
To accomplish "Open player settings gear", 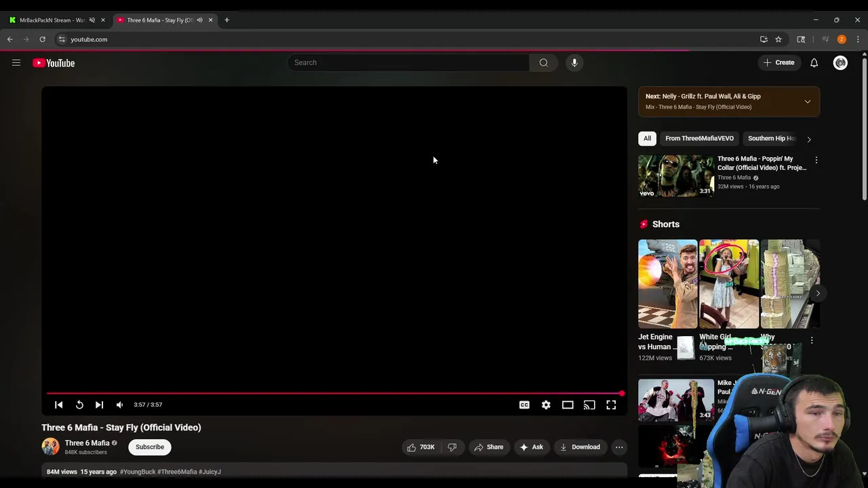I will (546, 405).
